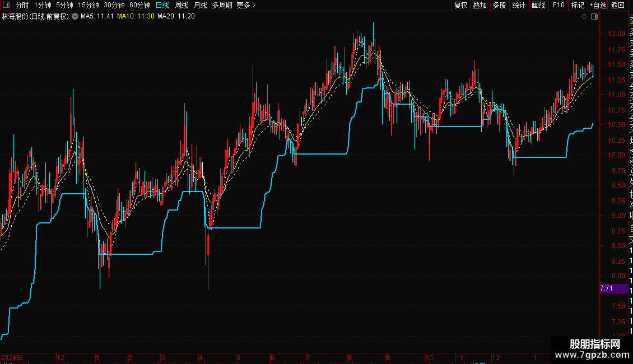
Task: Click the purple 7.71 price tag
Action: 613,288
